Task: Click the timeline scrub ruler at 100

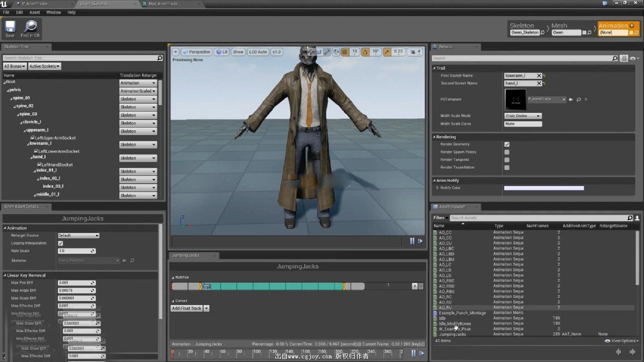Action: [257, 352]
